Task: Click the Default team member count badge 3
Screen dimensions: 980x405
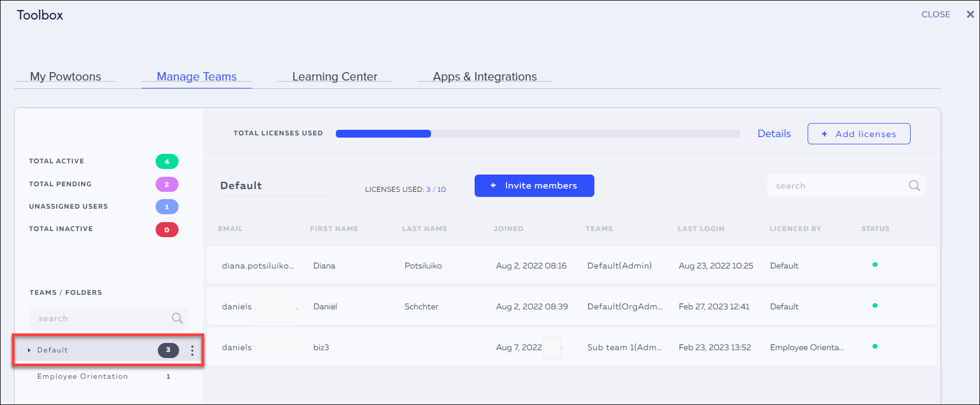Action: click(168, 350)
